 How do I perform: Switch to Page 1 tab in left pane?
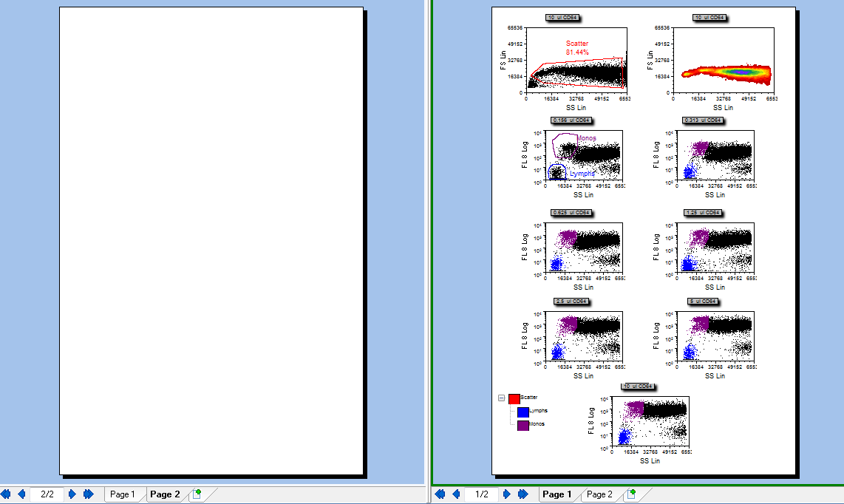click(122, 494)
